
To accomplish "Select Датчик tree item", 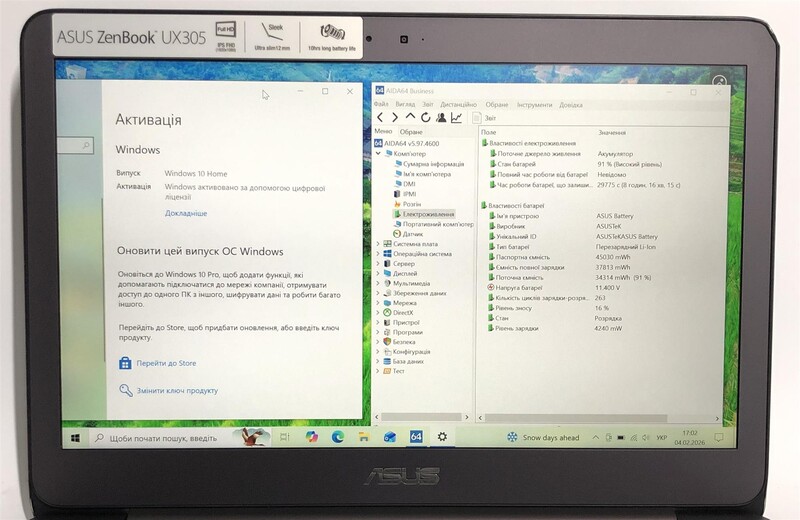I will pyautogui.click(x=408, y=234).
